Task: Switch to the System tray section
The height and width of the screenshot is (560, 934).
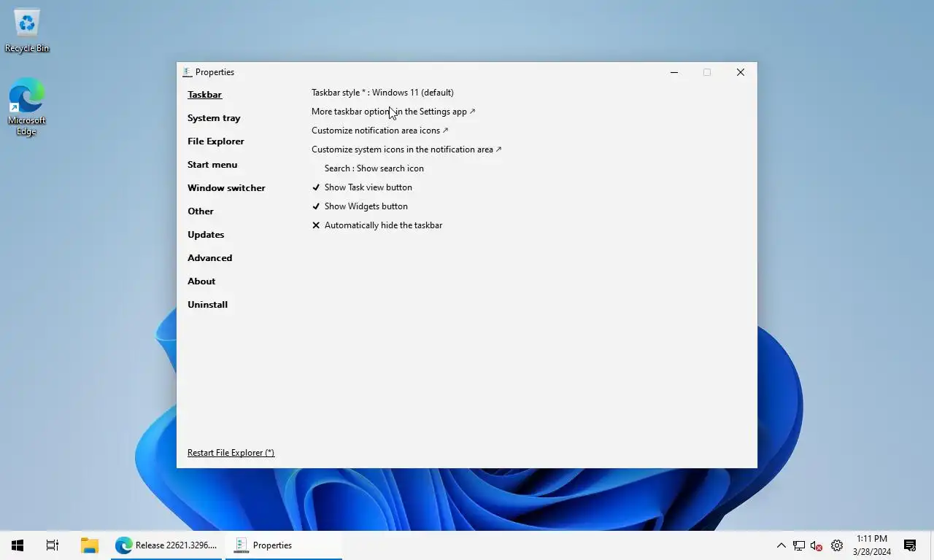Action: coord(214,118)
